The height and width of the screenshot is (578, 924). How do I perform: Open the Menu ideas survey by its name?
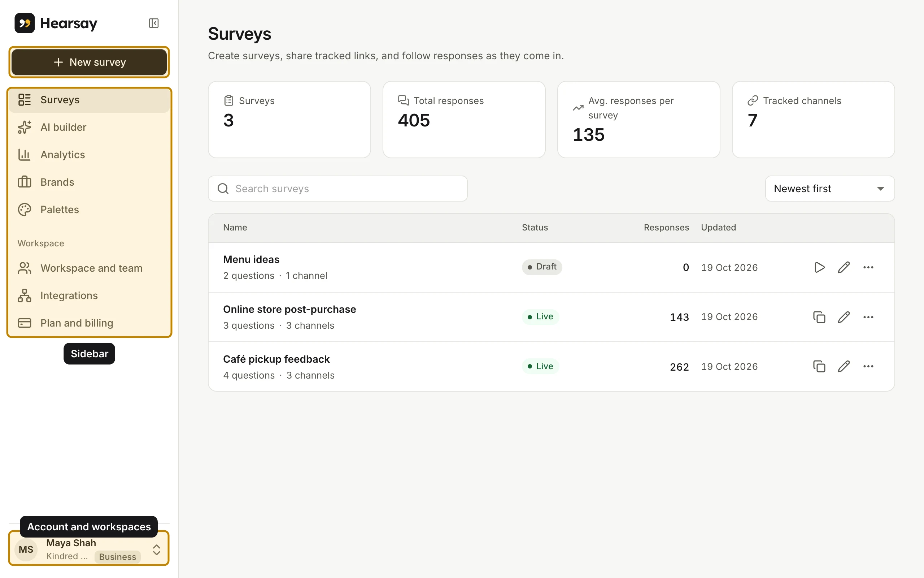pyautogui.click(x=251, y=260)
